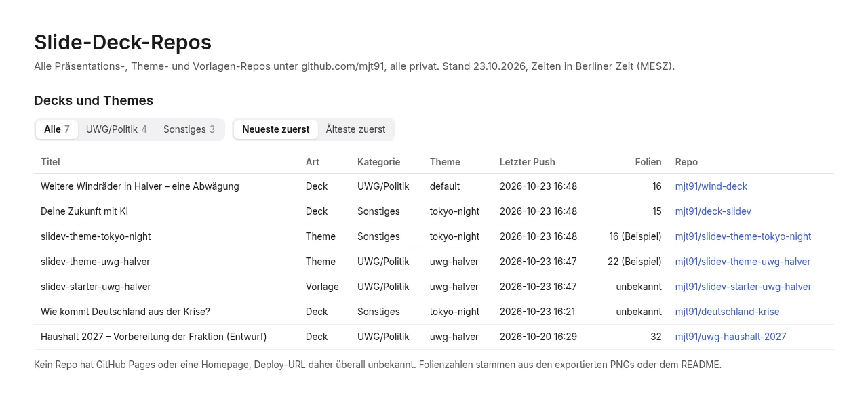Image resolution: width=868 pixels, height=393 pixels.
Task: Select title 'Weitere Windräder in Halver – eine Abwägung'
Action: pos(140,186)
